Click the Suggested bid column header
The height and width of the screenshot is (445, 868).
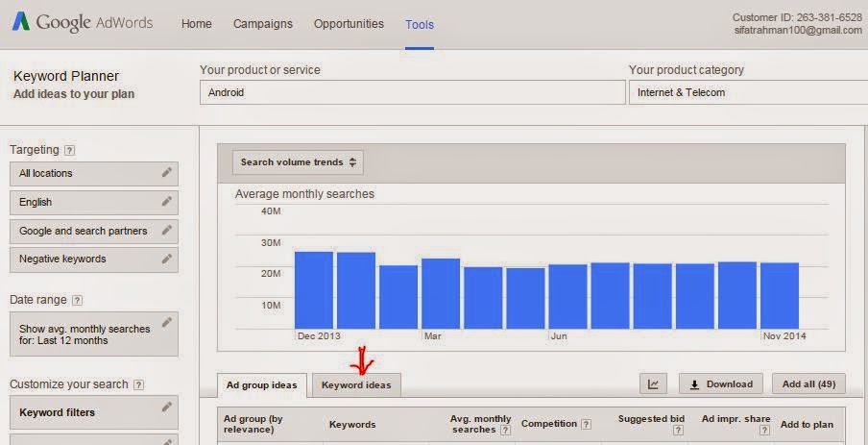point(652,419)
